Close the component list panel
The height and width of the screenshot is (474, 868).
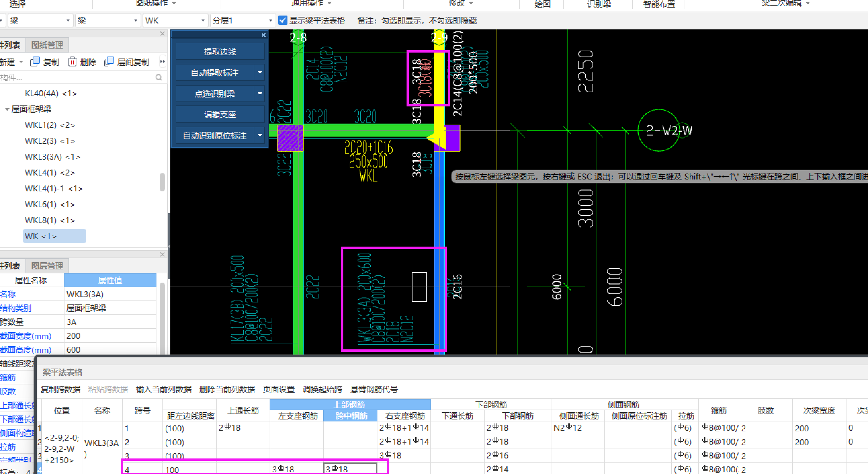point(162,34)
